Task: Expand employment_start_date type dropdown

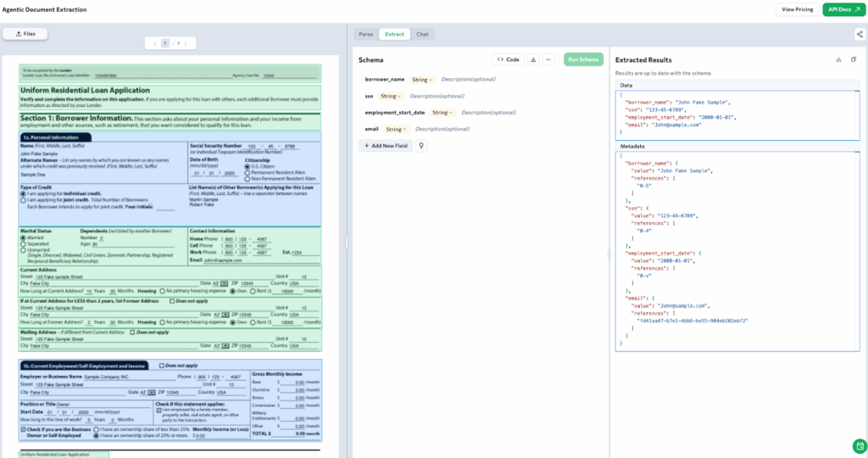Action: click(x=443, y=112)
